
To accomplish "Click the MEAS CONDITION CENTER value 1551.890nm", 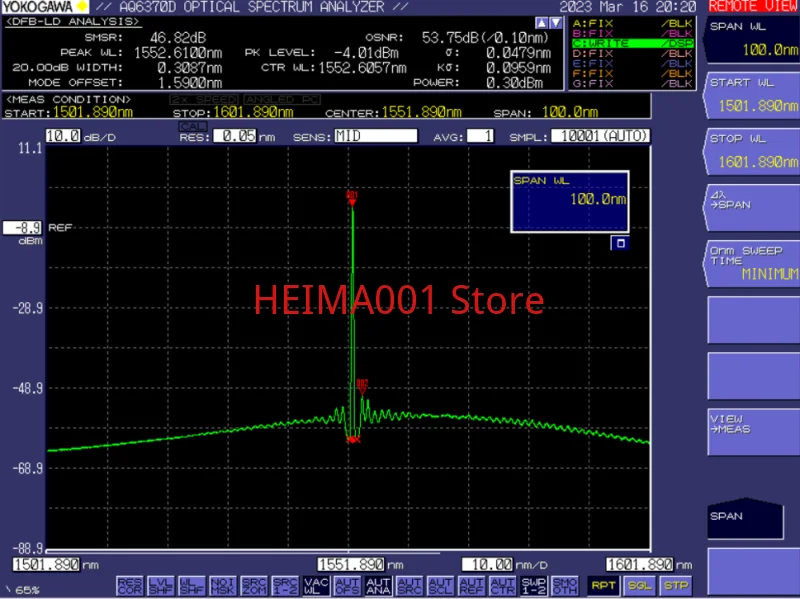I will (421, 112).
